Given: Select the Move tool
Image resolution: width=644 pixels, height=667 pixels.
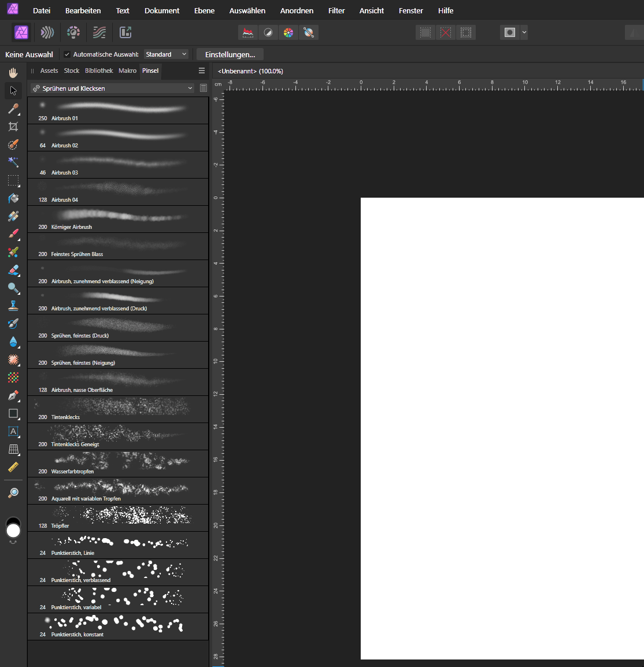Looking at the screenshot, I should click(13, 90).
